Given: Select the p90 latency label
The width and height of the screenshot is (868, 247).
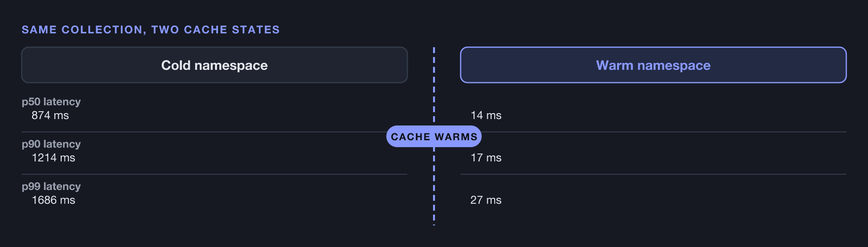Looking at the screenshot, I should pyautogui.click(x=51, y=144).
